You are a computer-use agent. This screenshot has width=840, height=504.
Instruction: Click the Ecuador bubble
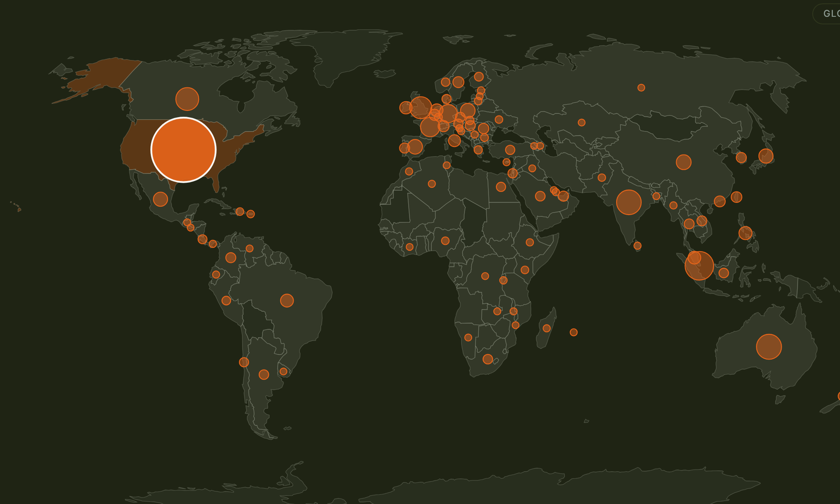coord(216,274)
